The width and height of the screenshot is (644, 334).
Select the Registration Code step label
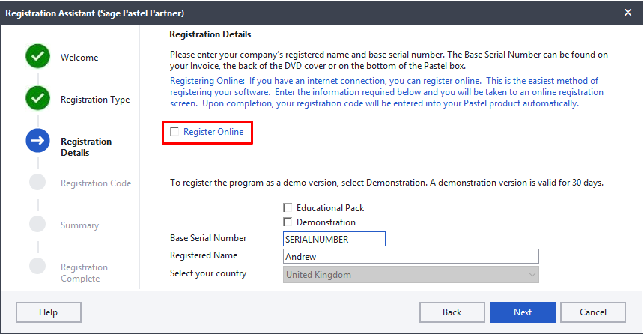tap(96, 183)
